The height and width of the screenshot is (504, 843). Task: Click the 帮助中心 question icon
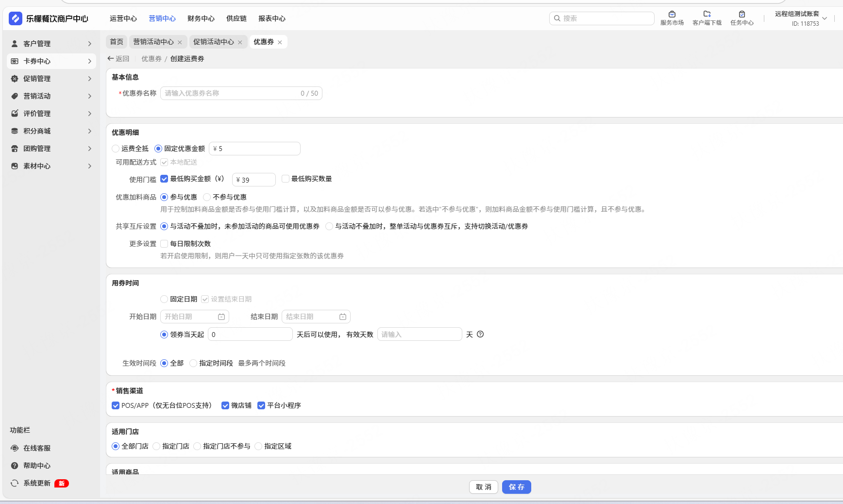tap(15, 466)
